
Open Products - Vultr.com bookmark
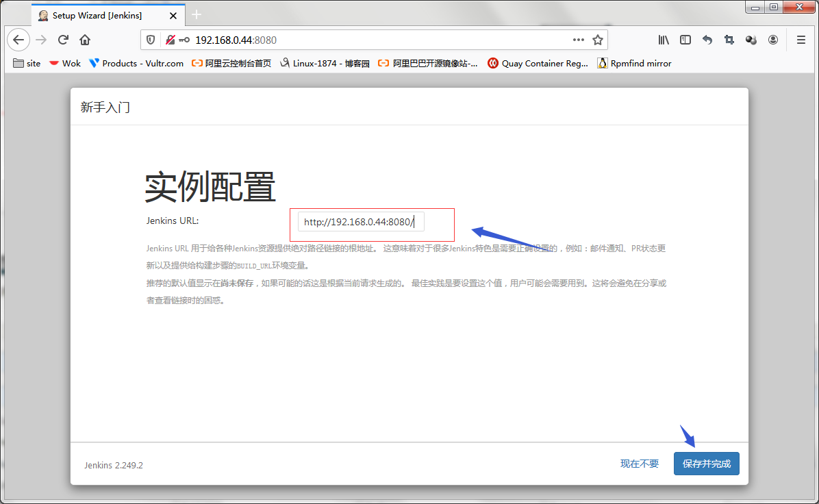coord(136,63)
